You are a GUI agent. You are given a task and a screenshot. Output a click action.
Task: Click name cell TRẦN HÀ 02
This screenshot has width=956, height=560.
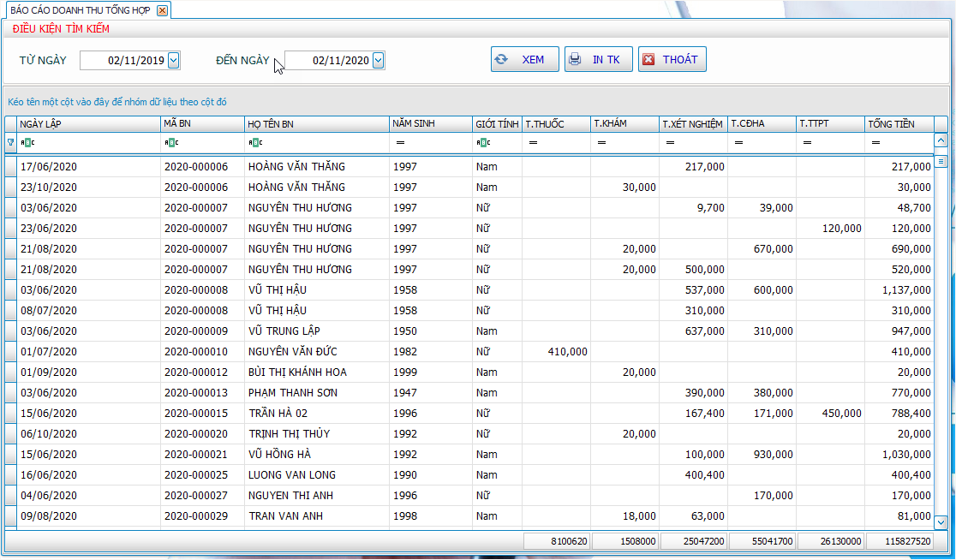(317, 413)
